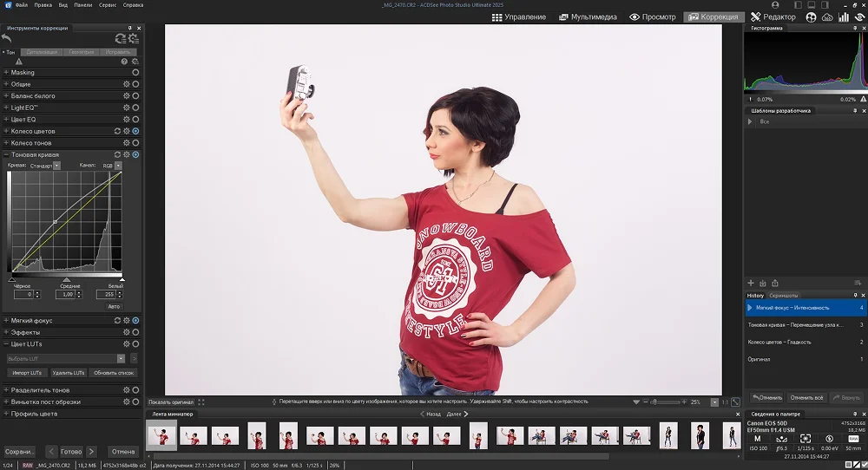Toggle the Колесо цветов enable circle
868x470 pixels.
click(135, 131)
